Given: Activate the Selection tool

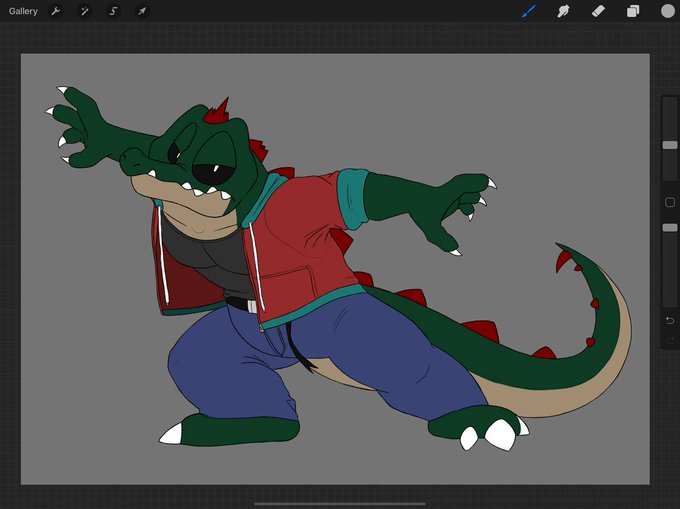Looking at the screenshot, I should click(113, 11).
